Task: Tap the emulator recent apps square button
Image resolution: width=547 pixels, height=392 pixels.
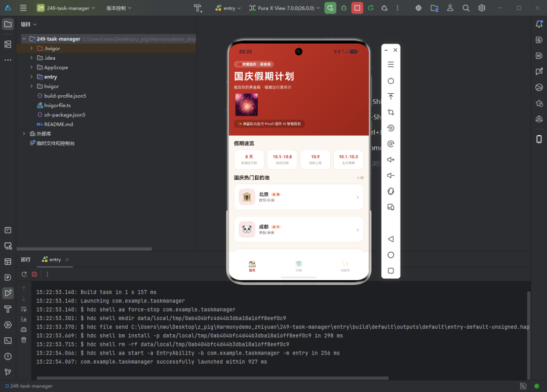Action: click(x=390, y=270)
